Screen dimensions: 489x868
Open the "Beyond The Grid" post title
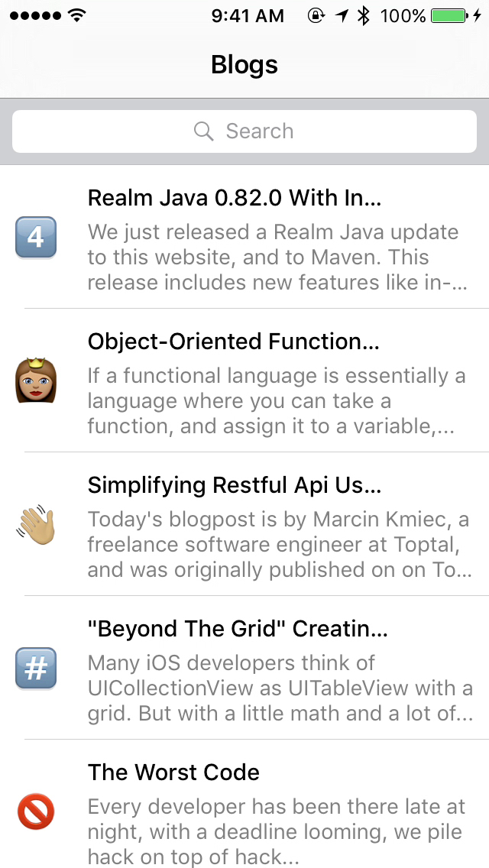(238, 629)
